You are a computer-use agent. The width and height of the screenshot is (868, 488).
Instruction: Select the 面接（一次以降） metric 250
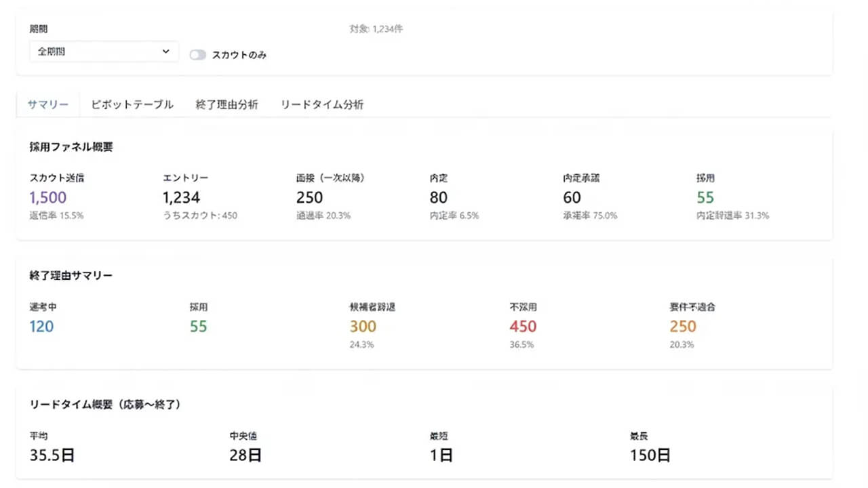pyautogui.click(x=309, y=197)
